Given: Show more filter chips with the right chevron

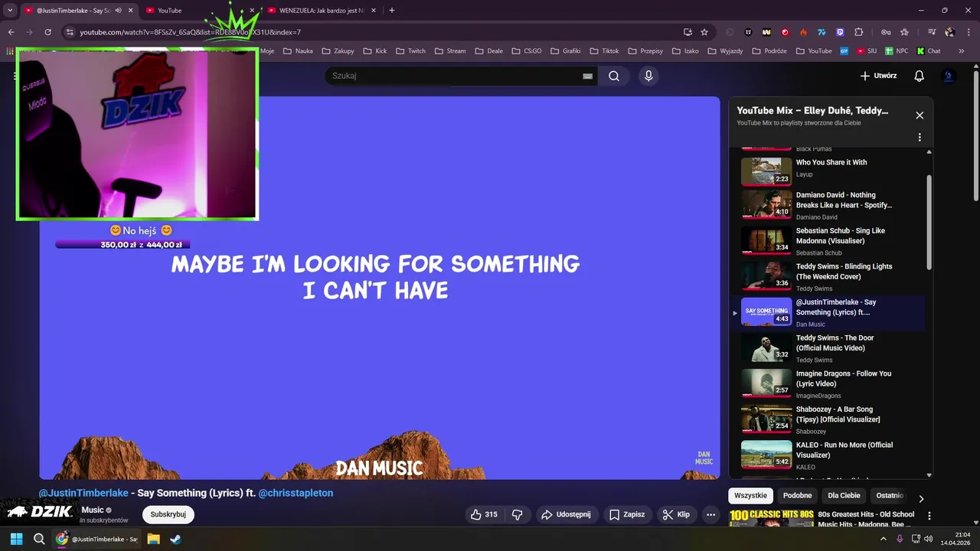Looking at the screenshot, I should pyautogui.click(x=921, y=498).
